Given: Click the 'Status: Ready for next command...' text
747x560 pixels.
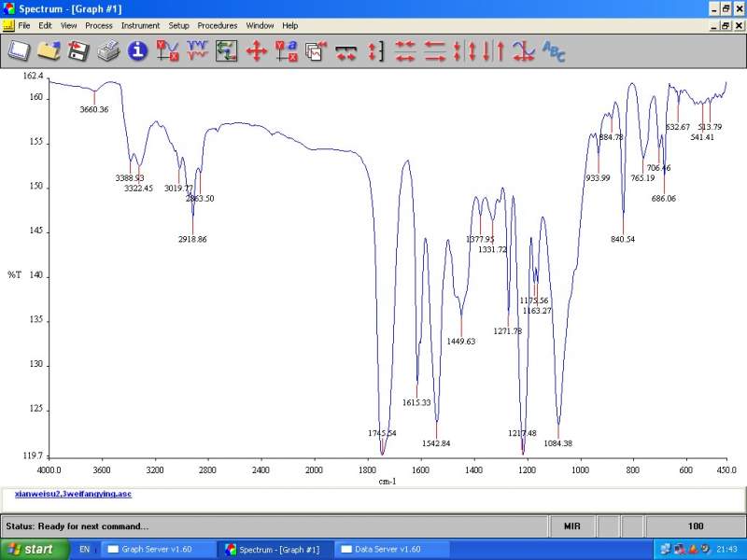Looking at the screenshot, I should 78,526.
